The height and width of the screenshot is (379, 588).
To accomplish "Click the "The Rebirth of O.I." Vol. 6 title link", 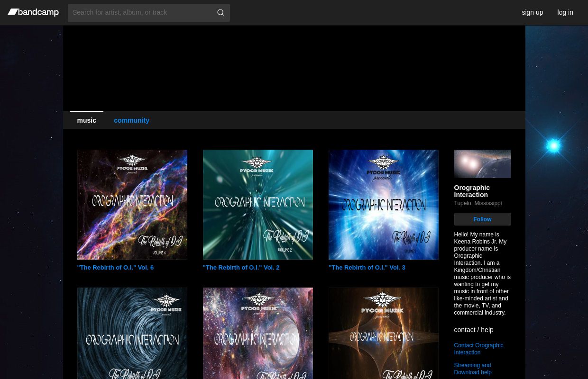I will pyautogui.click(x=115, y=268).
